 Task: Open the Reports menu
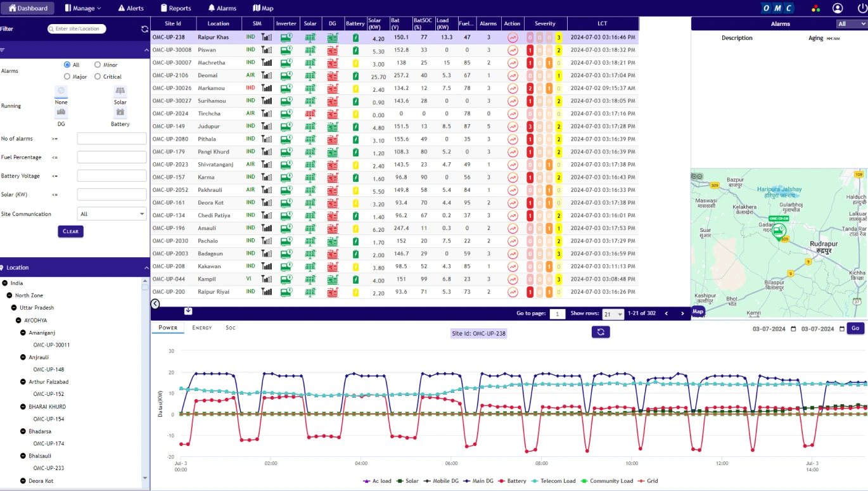(x=176, y=8)
